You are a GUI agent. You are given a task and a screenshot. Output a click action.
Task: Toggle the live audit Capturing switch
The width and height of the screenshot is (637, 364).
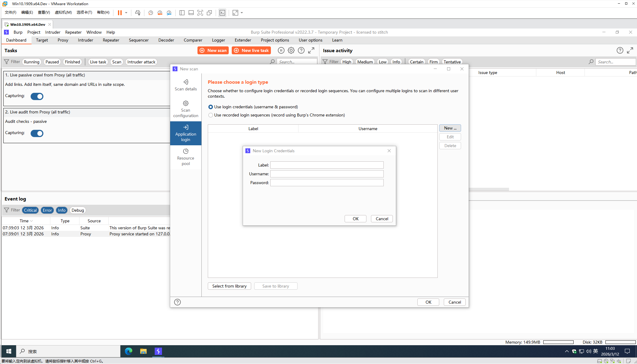37,133
